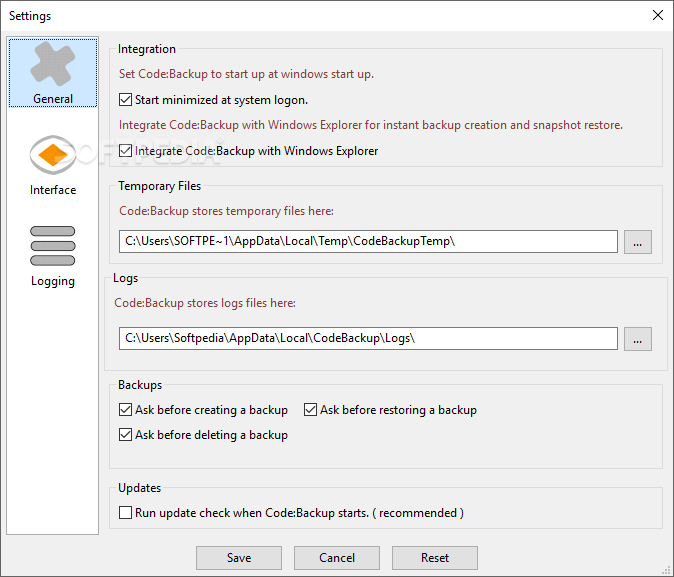Browse for logs folder location
674x577 pixels.
pos(637,339)
